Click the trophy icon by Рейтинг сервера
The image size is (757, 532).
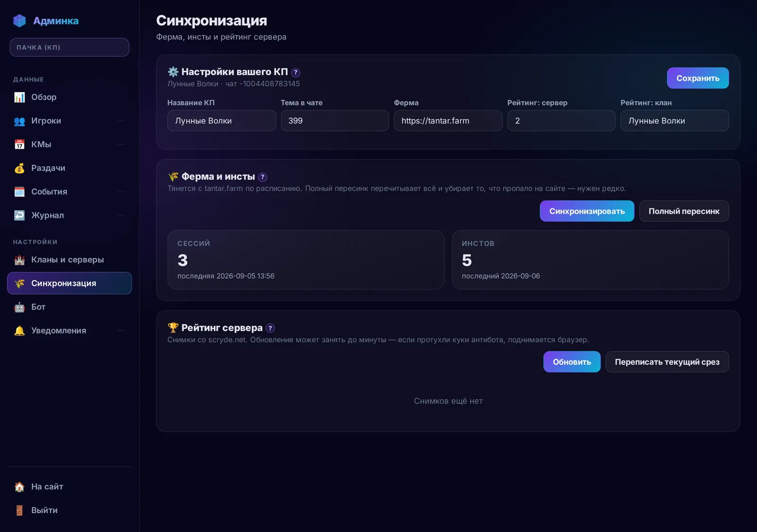[173, 328]
